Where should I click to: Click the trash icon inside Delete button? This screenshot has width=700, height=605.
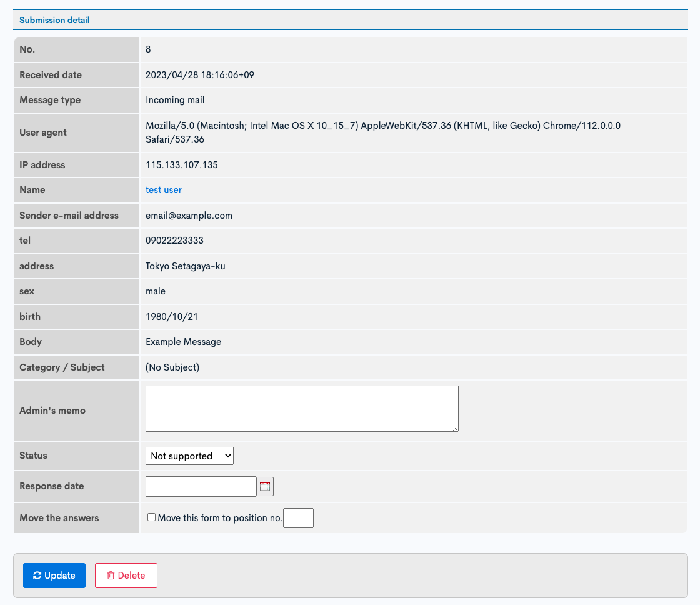click(112, 576)
